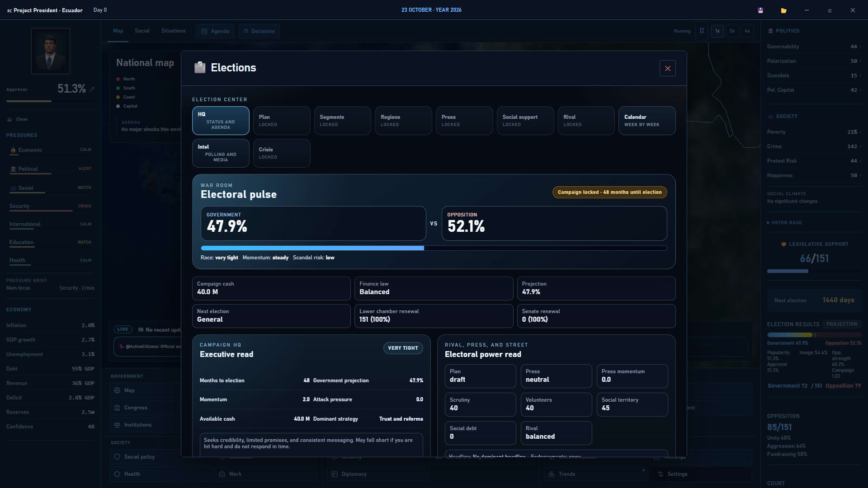Click the Economic pressure icon
This screenshot has width=868, height=488.
tap(13, 150)
